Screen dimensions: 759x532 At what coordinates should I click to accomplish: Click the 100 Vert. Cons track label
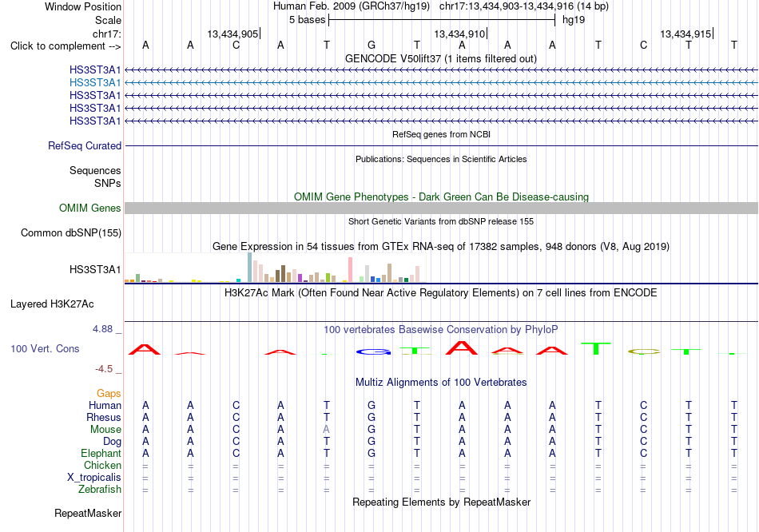pos(45,348)
